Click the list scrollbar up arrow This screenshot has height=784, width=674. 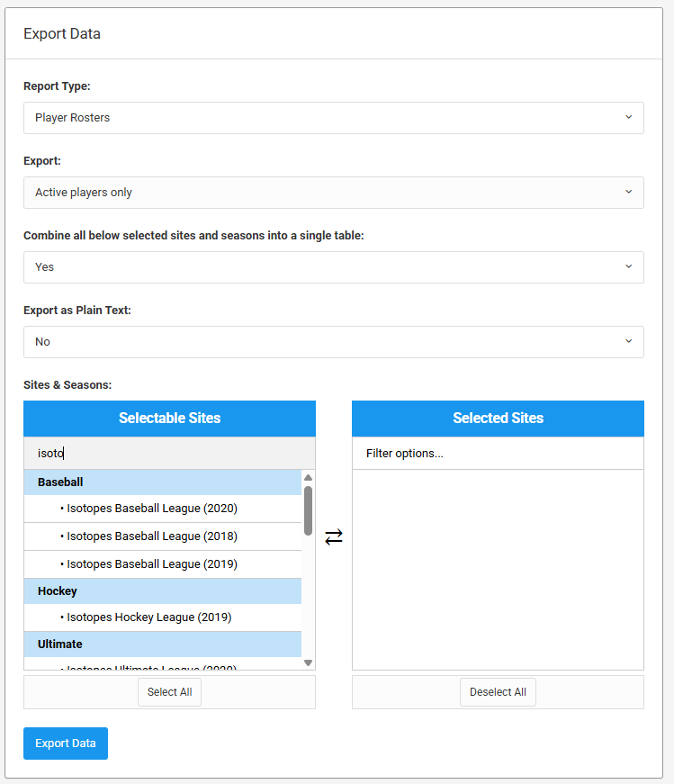pos(308,477)
